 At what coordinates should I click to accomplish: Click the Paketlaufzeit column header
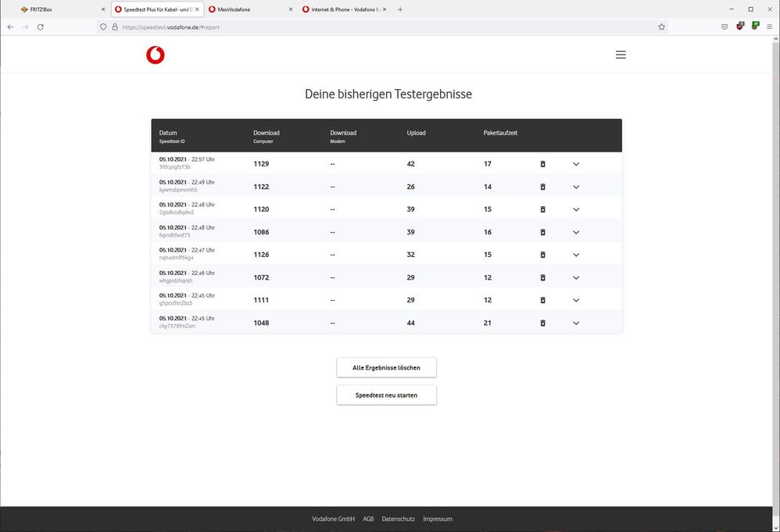point(500,133)
